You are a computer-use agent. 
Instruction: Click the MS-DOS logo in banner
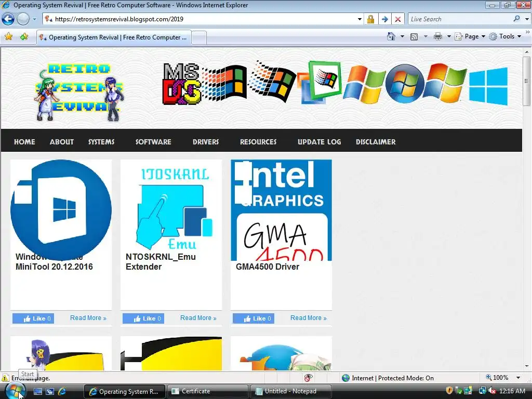tap(181, 84)
